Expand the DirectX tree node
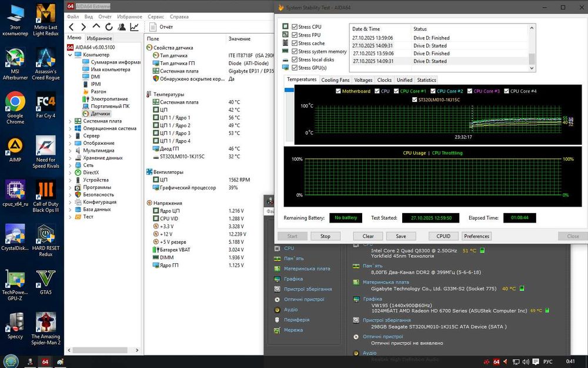The width and height of the screenshot is (588, 368). pyautogui.click(x=70, y=173)
